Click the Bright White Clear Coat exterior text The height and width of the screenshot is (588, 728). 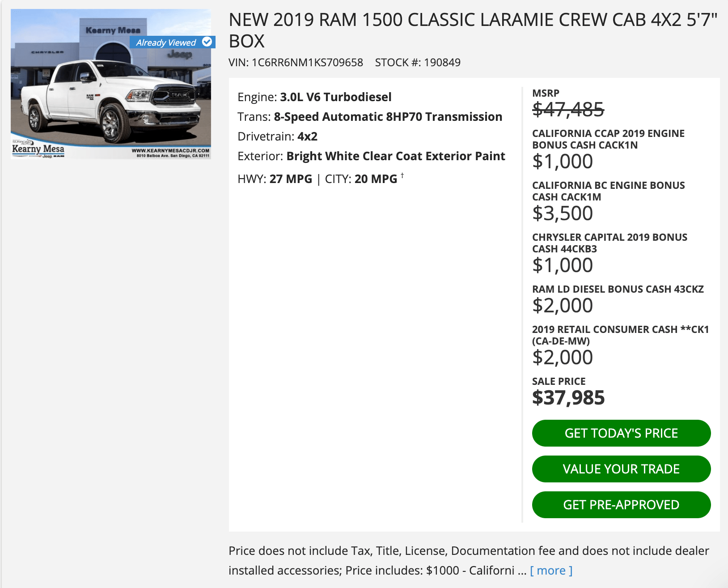[x=395, y=156]
